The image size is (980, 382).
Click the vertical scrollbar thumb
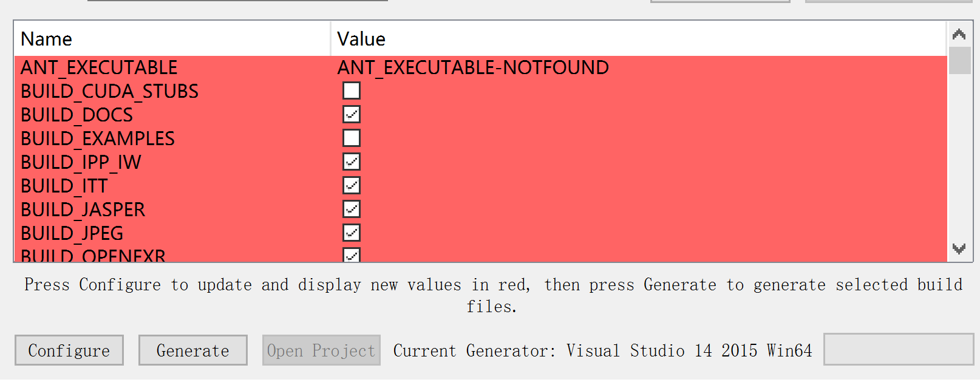959,61
